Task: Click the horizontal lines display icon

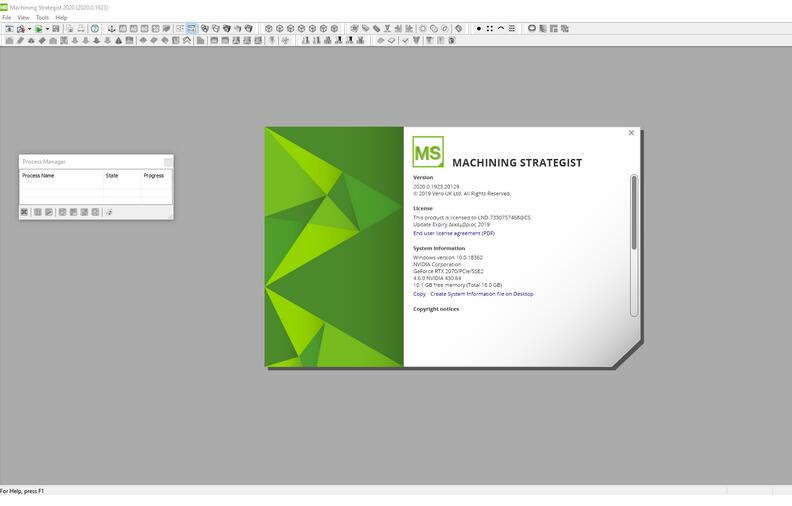Action: pos(512,29)
